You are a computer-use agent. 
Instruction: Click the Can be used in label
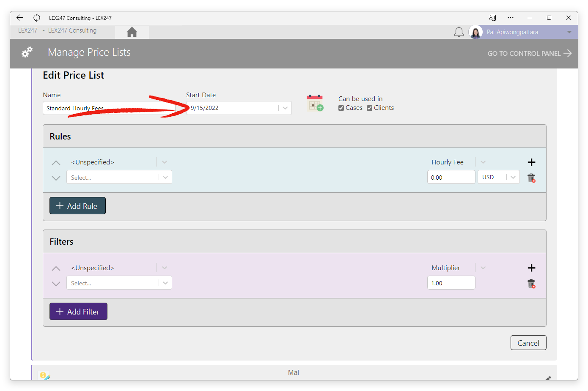[360, 99]
